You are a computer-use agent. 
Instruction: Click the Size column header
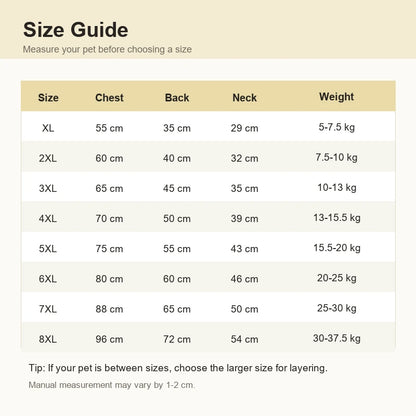48,98
